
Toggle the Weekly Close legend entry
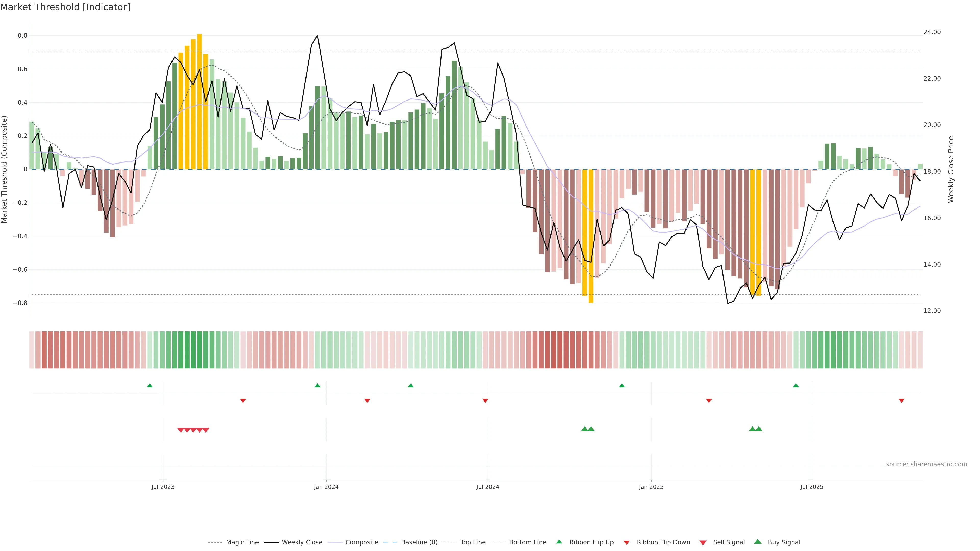click(302, 542)
